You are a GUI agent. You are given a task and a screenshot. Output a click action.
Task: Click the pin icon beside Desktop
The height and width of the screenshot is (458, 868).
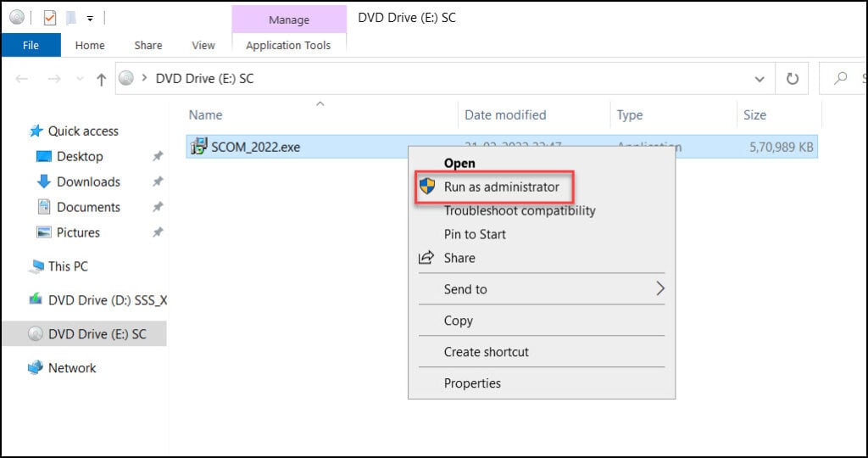point(158,157)
